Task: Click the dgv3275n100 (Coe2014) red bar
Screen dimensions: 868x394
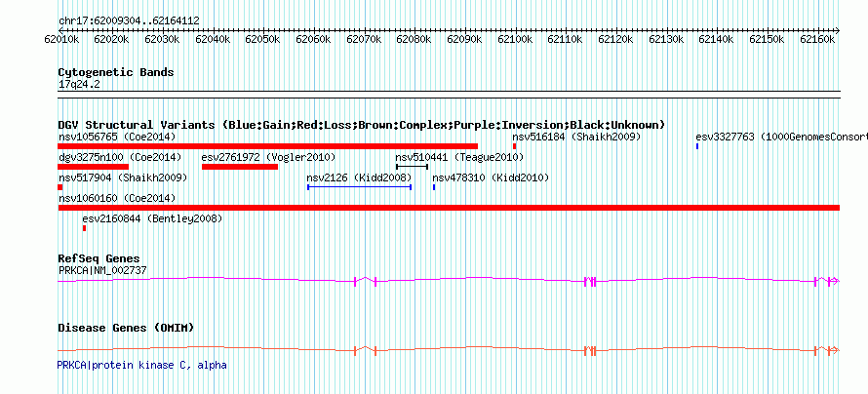Action: pyautogui.click(x=93, y=167)
